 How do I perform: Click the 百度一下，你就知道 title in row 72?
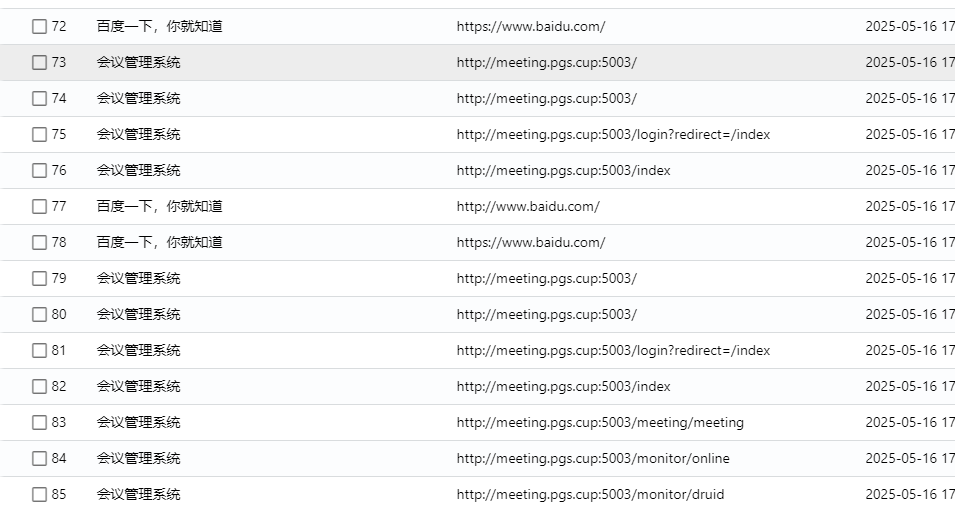click(x=160, y=26)
